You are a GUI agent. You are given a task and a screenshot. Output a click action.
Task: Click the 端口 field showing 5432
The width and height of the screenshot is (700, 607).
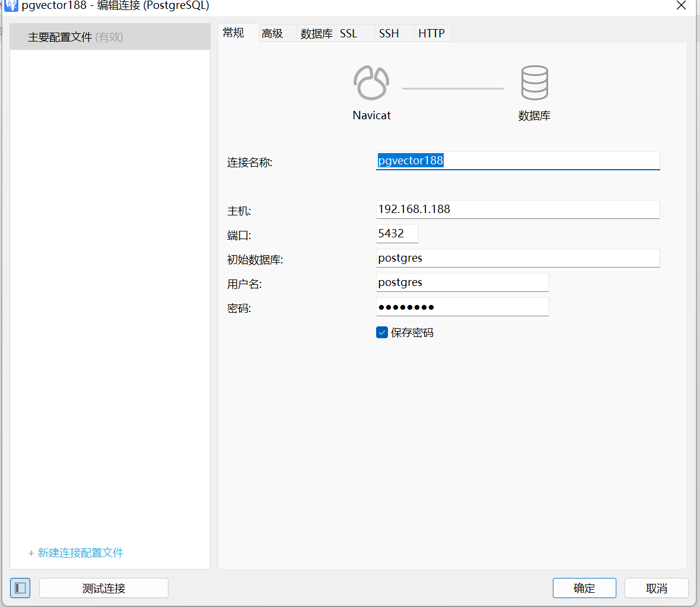pyautogui.click(x=397, y=234)
